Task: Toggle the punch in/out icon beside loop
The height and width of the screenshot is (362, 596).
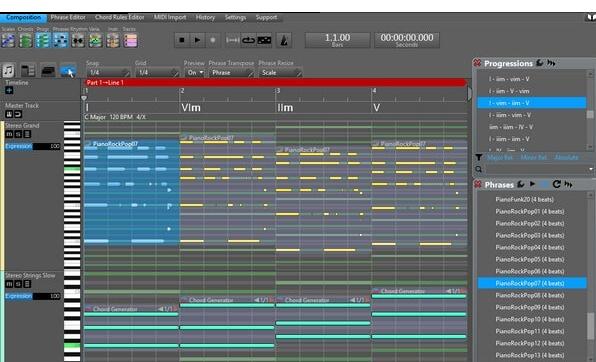Action: 265,40
